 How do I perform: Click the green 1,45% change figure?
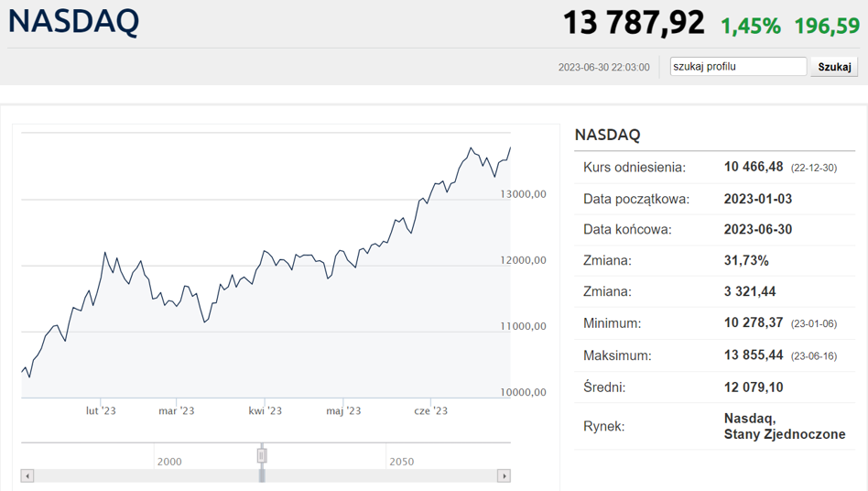tap(751, 26)
